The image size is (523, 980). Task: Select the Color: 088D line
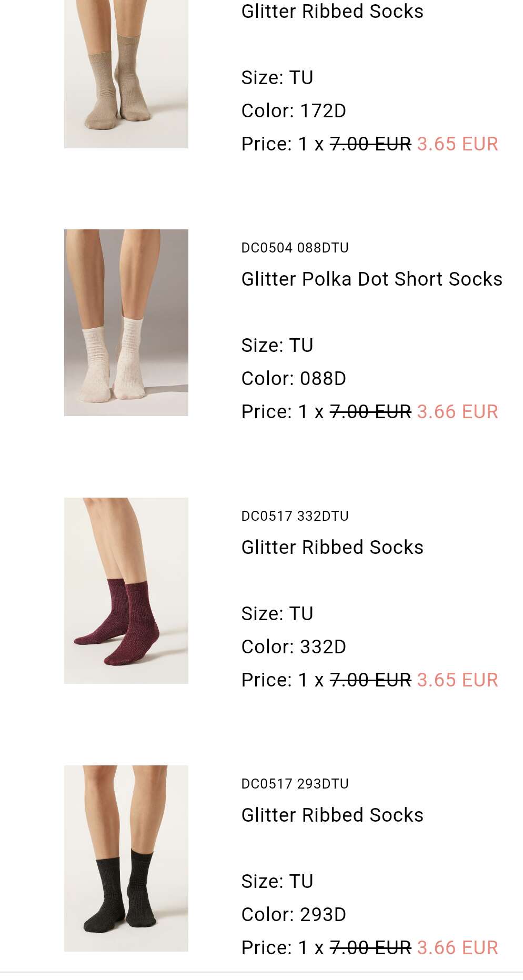(x=294, y=379)
